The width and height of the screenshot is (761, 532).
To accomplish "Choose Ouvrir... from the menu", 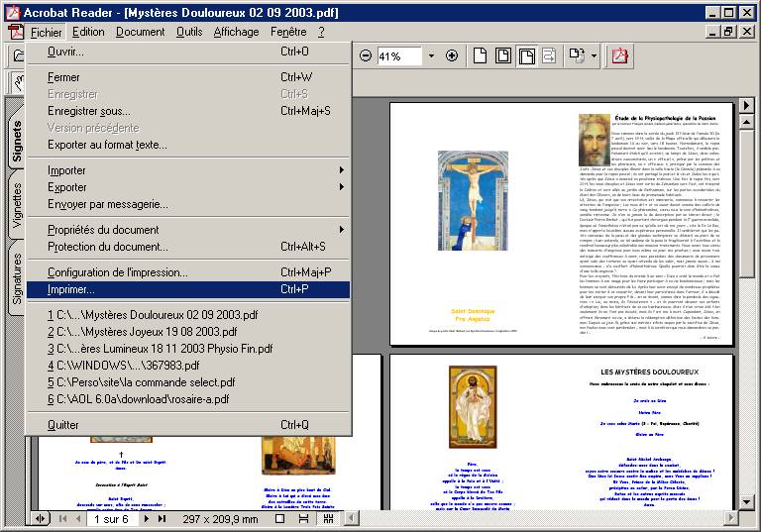I will [188, 52].
